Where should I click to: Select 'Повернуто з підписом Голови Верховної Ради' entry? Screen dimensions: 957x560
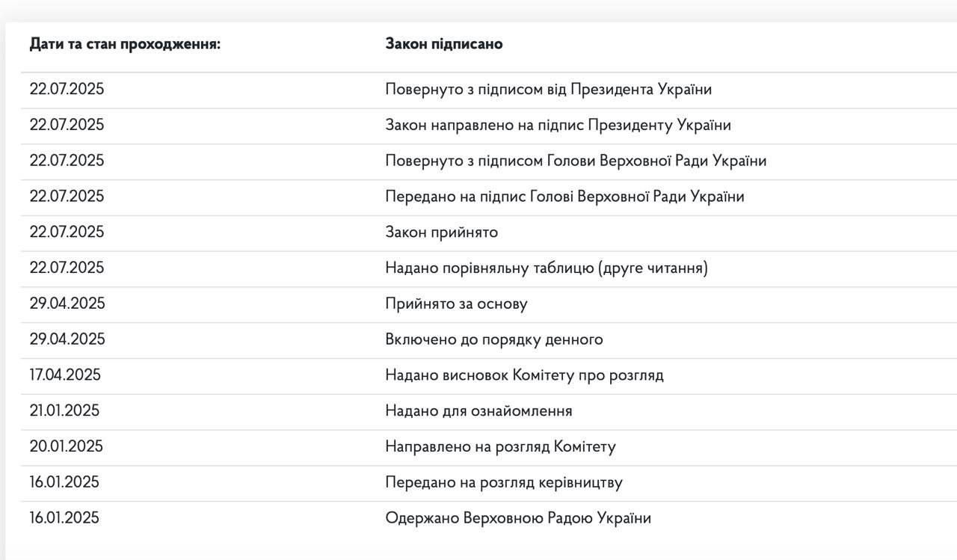576,161
